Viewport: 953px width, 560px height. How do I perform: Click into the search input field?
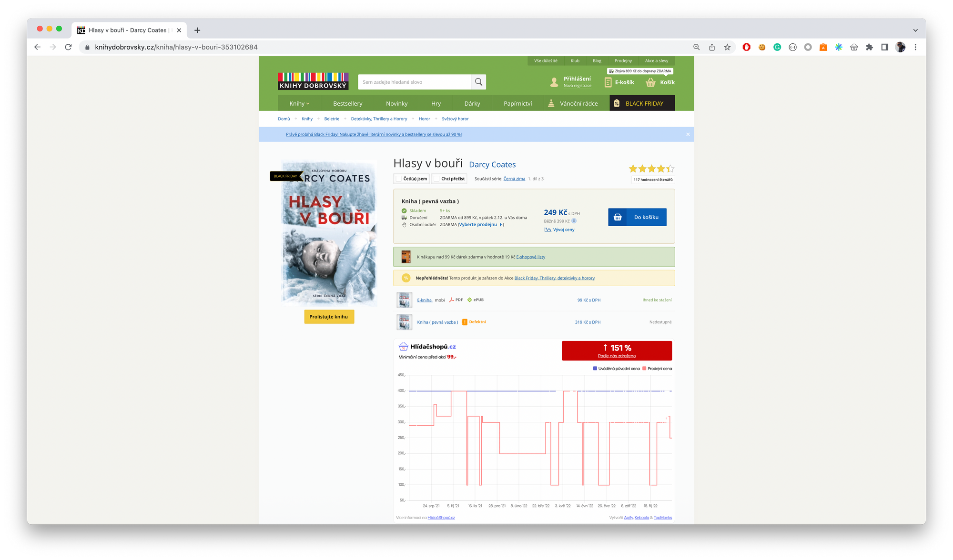414,82
